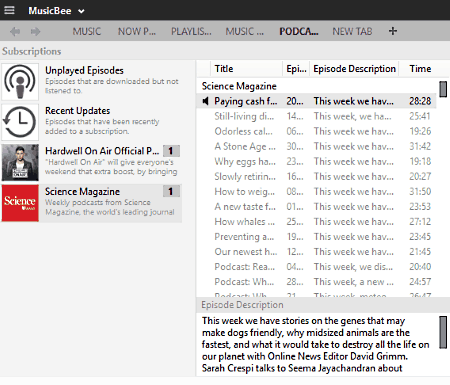Viewport: 450px width, 385px height.
Task: Select episode 'How to weig...'
Action: 245,192
